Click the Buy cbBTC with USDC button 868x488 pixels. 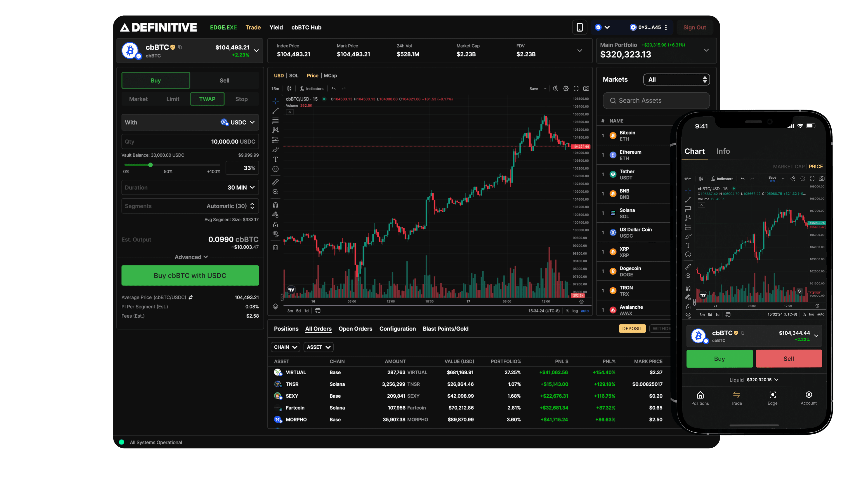click(x=190, y=275)
